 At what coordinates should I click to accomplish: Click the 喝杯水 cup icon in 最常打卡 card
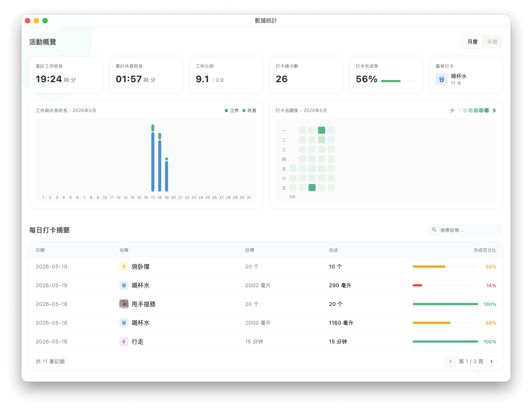(441, 79)
